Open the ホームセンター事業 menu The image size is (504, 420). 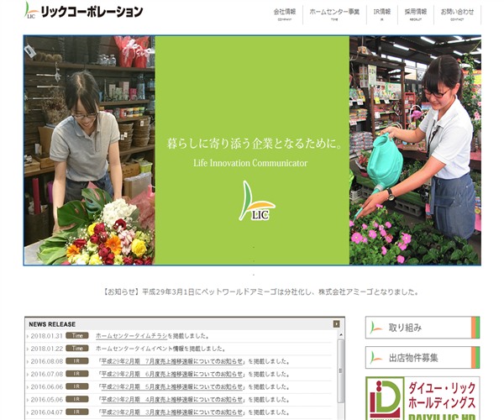[x=334, y=14]
